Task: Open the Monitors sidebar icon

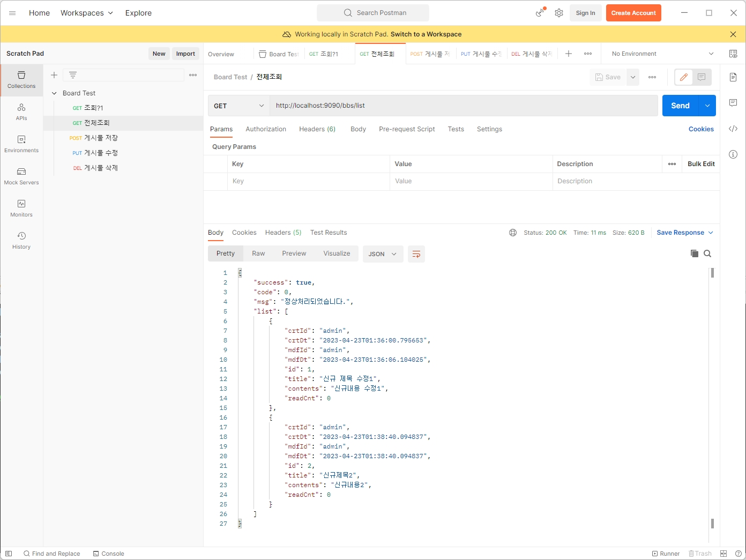Action: (21, 208)
